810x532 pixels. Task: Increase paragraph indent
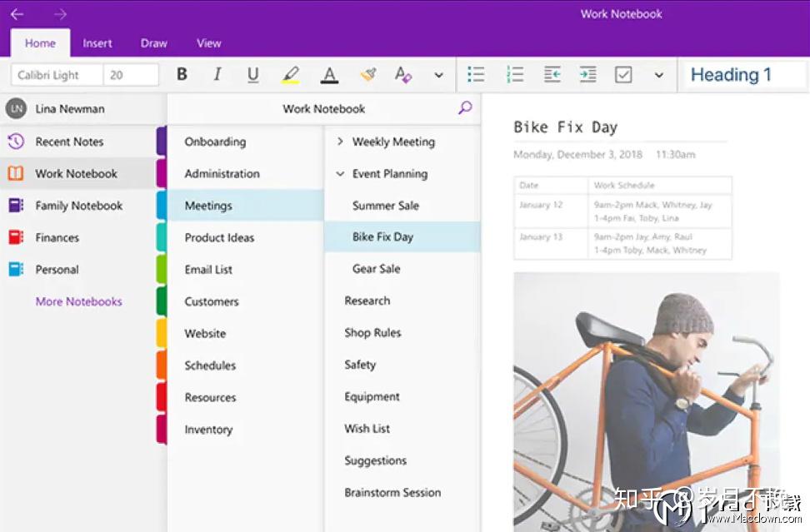[x=587, y=74]
